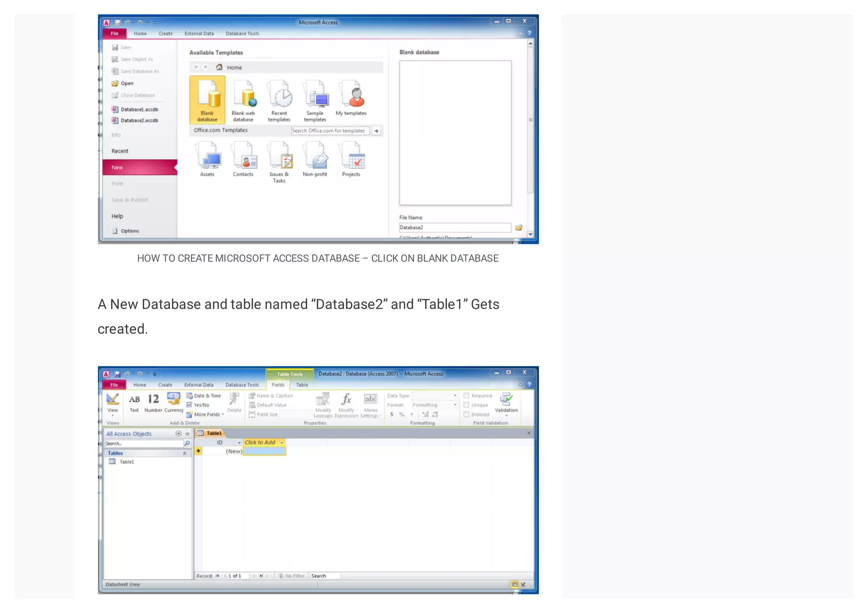Open Modify Lookups in Properties group

tap(323, 405)
